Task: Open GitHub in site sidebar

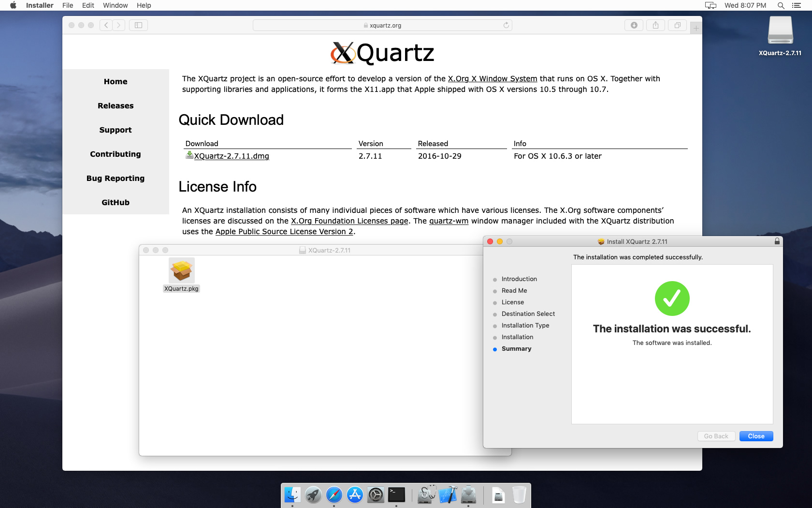Action: [x=116, y=203]
